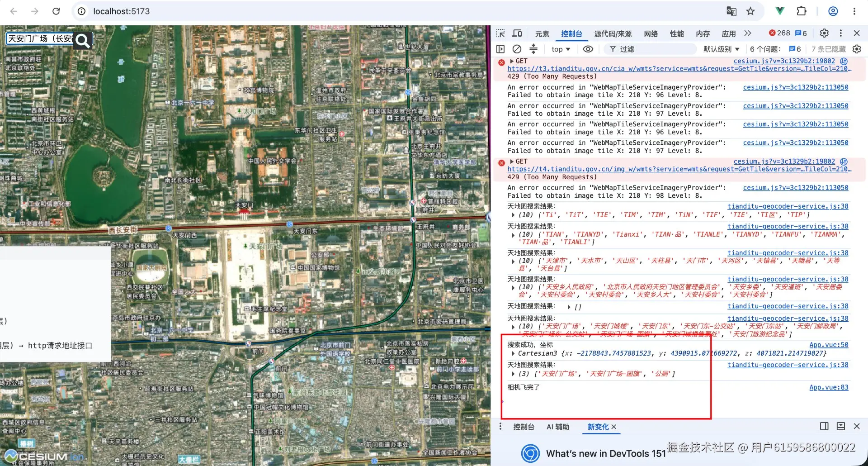Open the Chrome profile avatar
Image resolution: width=868 pixels, height=466 pixels.
pos(833,11)
